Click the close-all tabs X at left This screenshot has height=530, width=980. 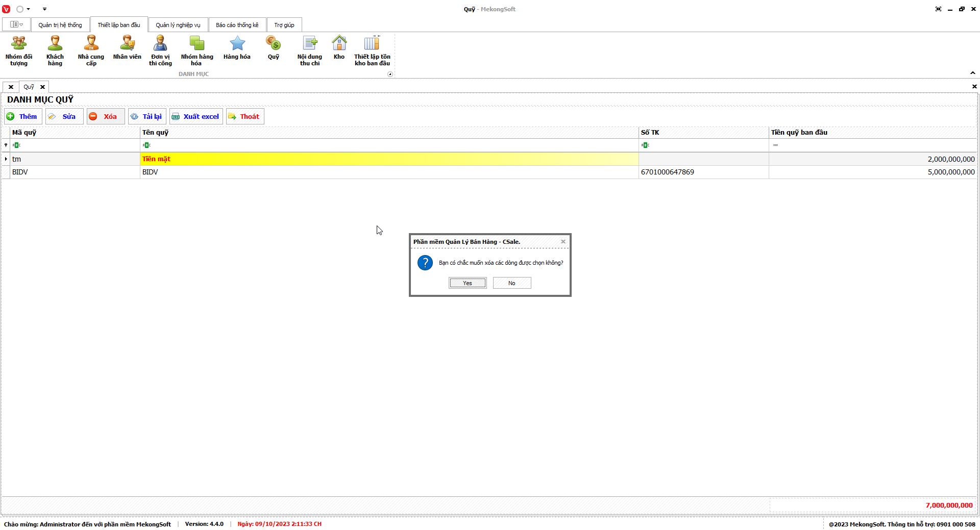(11, 87)
